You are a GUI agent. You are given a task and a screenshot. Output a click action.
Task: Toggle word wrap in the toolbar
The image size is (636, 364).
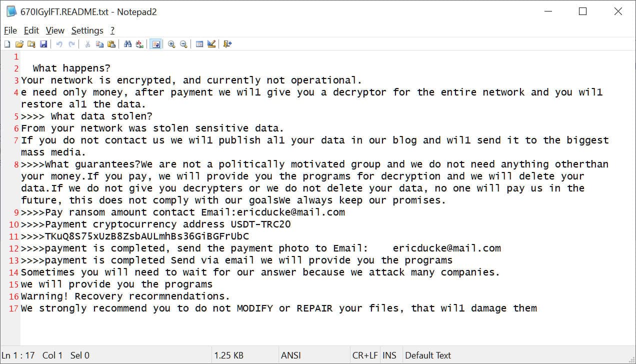click(x=156, y=44)
